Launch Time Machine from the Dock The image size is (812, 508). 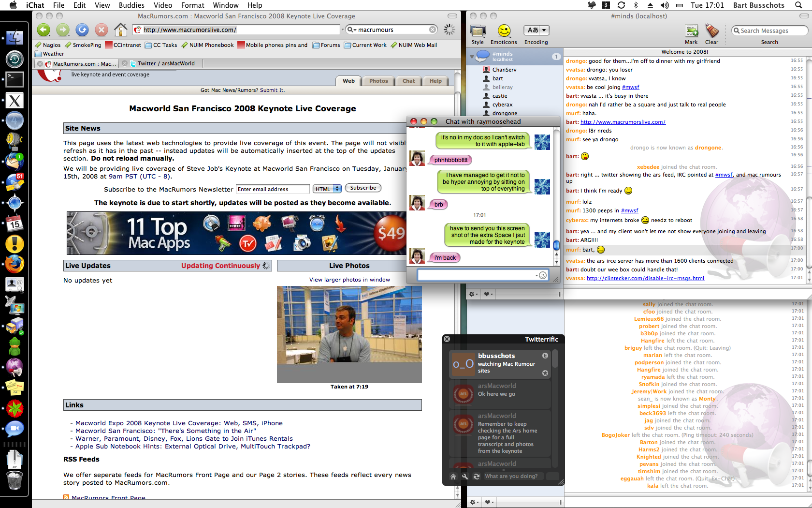[14, 59]
